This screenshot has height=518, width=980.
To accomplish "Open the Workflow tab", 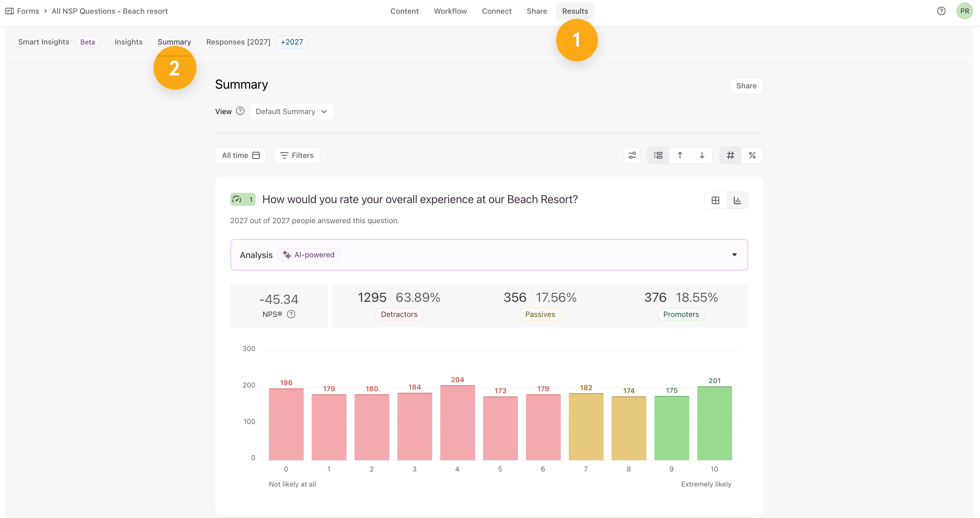I will coord(450,11).
